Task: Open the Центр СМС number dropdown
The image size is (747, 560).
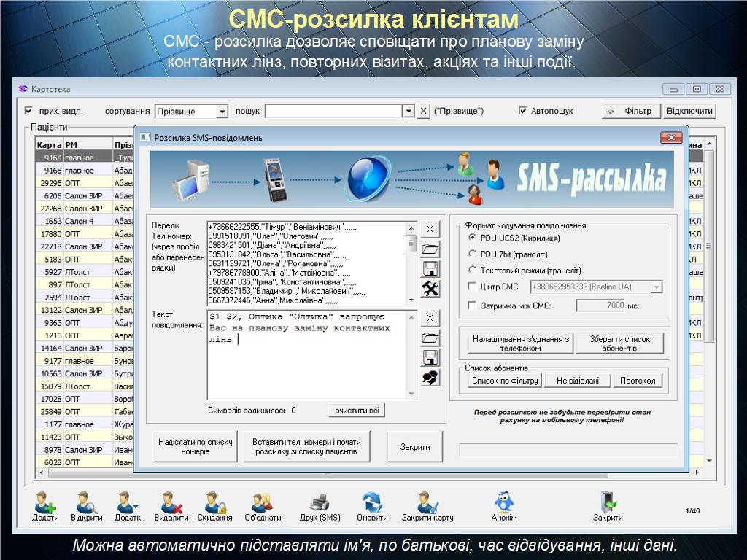Action: pos(656,287)
